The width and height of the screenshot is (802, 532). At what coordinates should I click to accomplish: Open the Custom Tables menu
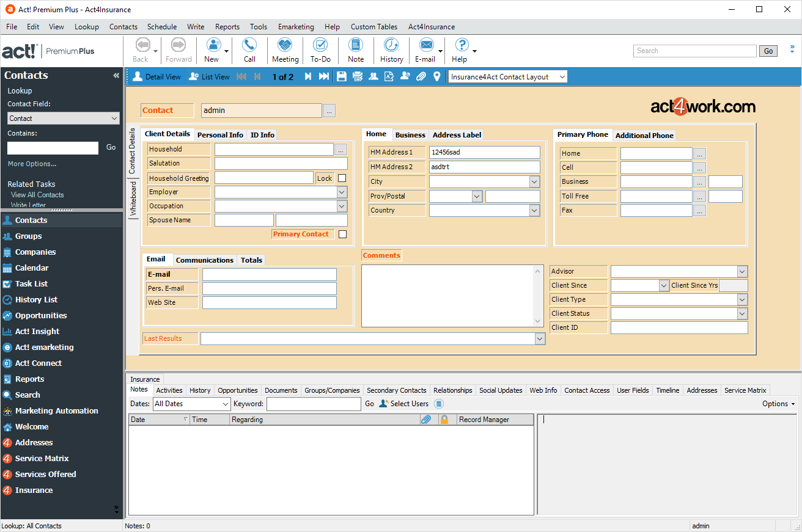click(x=374, y=27)
